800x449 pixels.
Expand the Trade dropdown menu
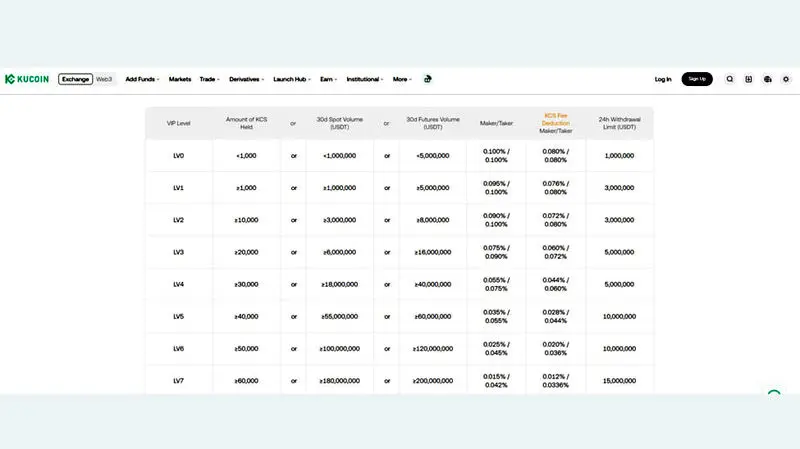coord(209,79)
